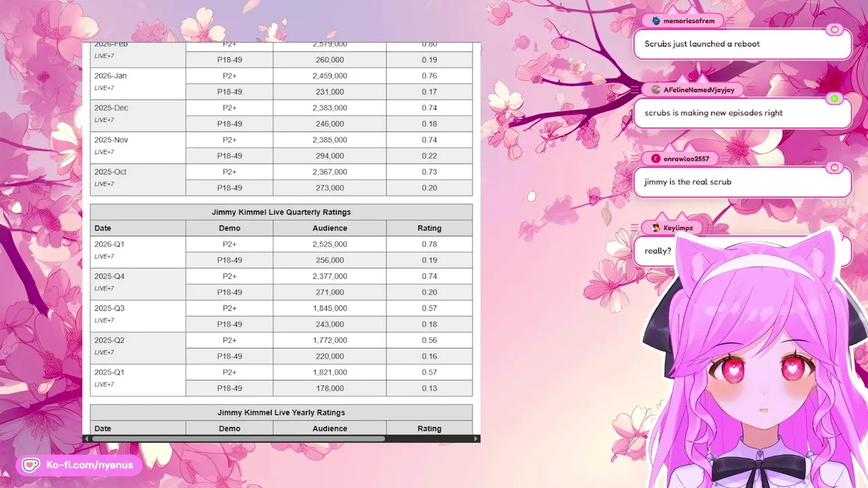Click the 1,845,000 audience value
The height and width of the screenshot is (488, 868).
[x=330, y=308]
